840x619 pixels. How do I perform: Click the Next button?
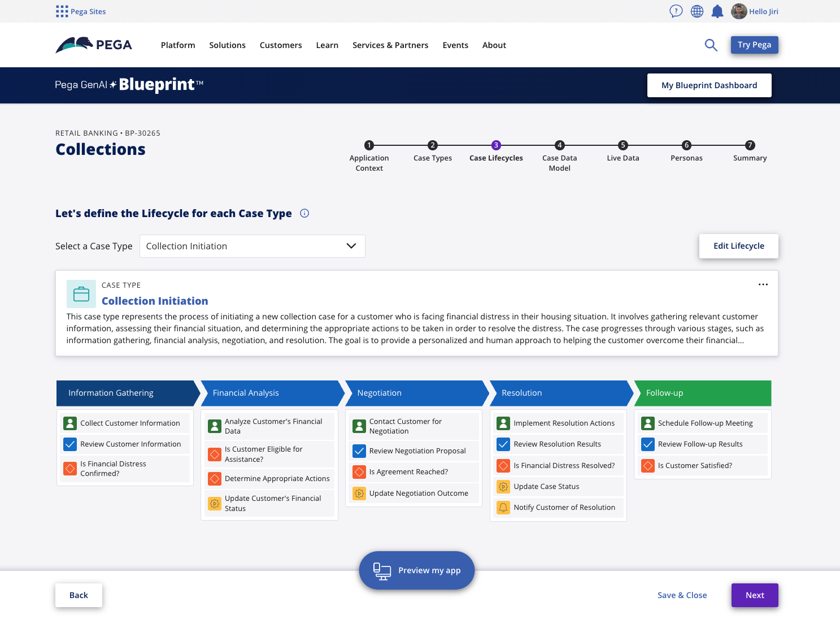point(755,595)
